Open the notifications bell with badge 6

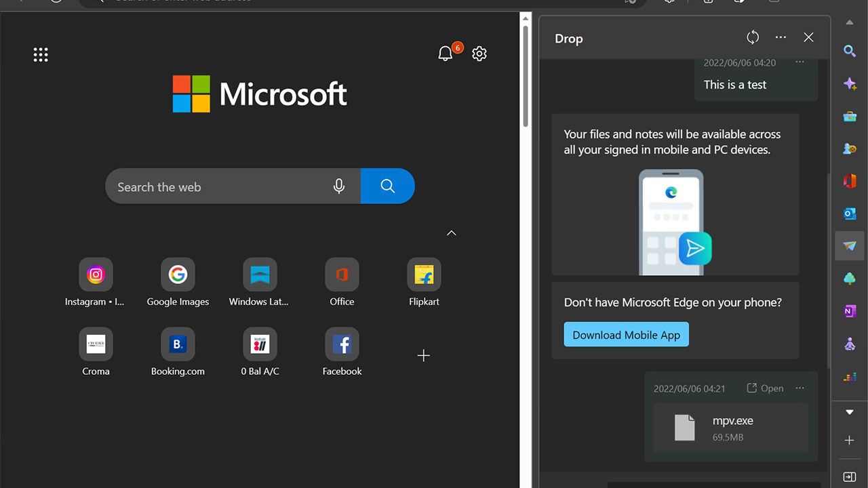[x=446, y=54]
